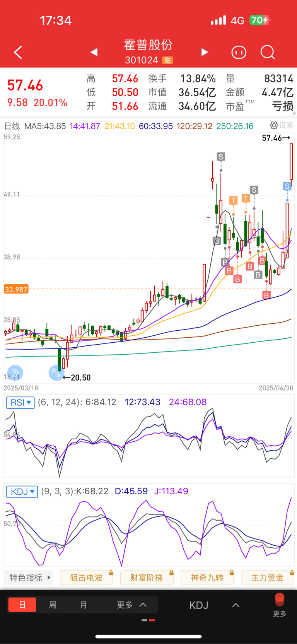Tap the stock code 301024
Image resolution: width=297 pixels, height=644 pixels.
[x=142, y=60]
